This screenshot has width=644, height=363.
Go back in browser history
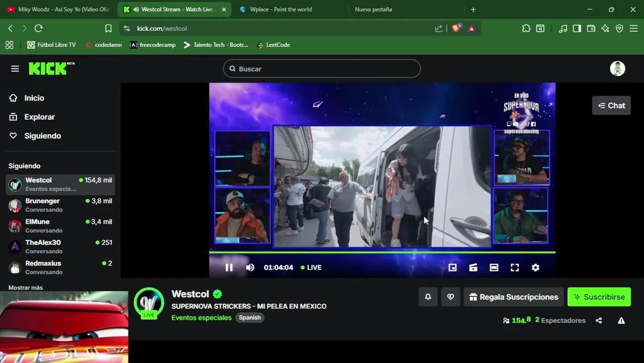pos(11,29)
